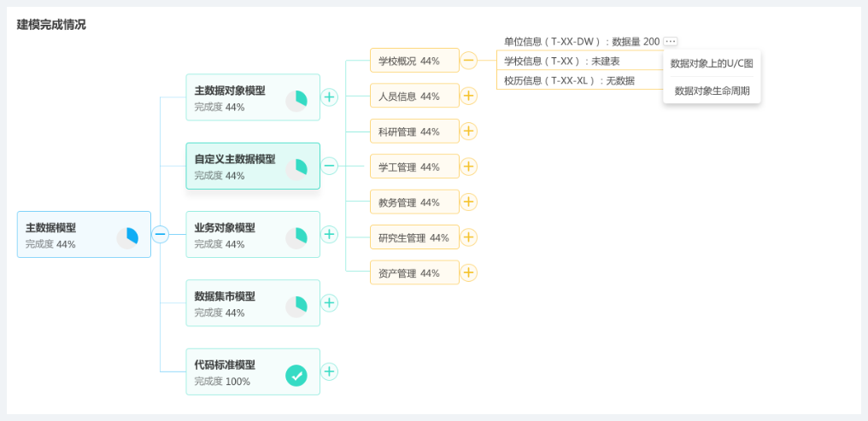This screenshot has width=868, height=421.
Task: Select the 数据集市模型 card
Action: [x=253, y=303]
